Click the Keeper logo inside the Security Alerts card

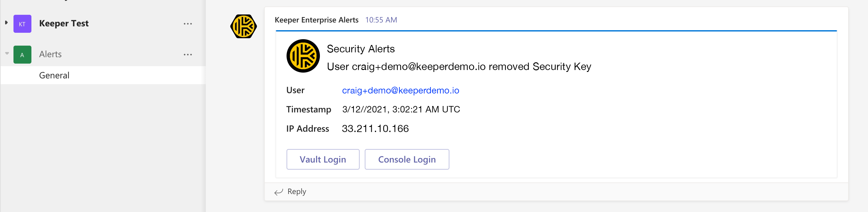click(x=303, y=56)
